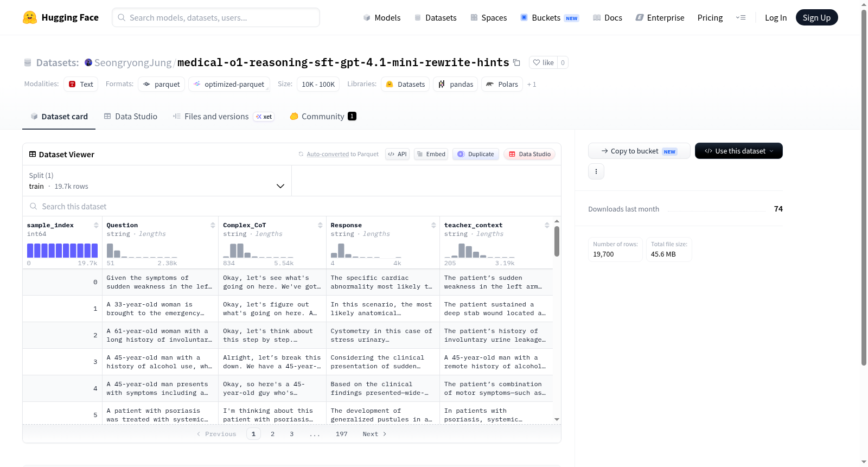The width and height of the screenshot is (868, 467).
Task: Open the row 3 Response cell
Action: [382, 362]
